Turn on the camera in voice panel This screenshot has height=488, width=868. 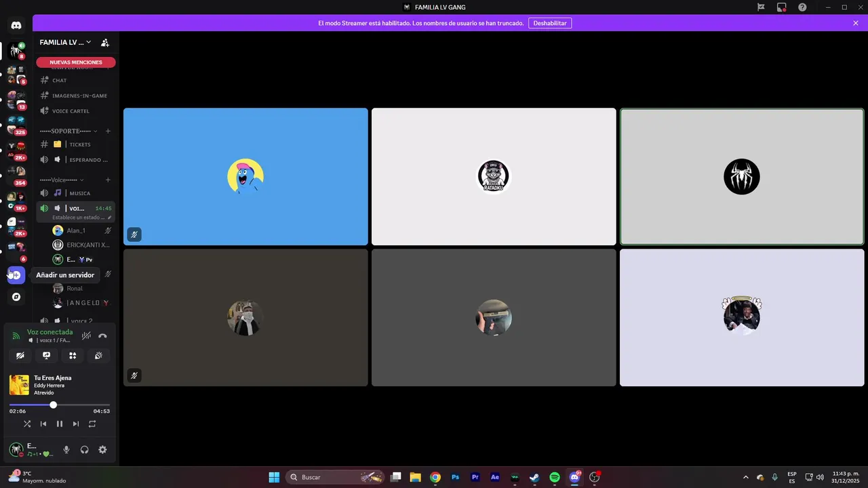pyautogui.click(x=20, y=355)
